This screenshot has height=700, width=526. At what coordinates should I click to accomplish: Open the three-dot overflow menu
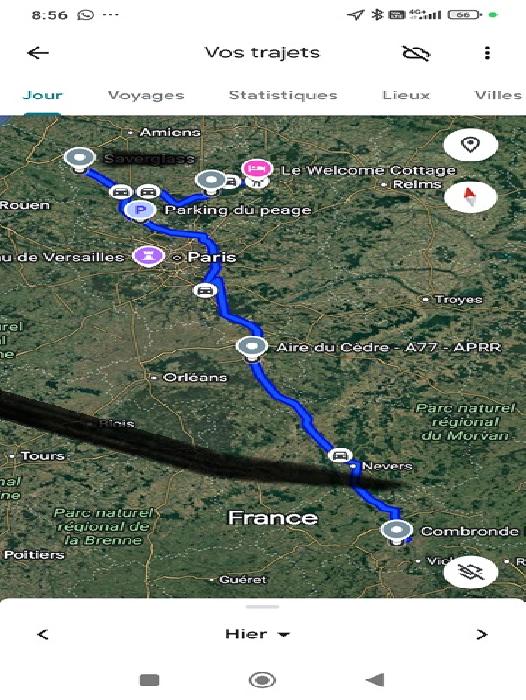[x=487, y=53]
